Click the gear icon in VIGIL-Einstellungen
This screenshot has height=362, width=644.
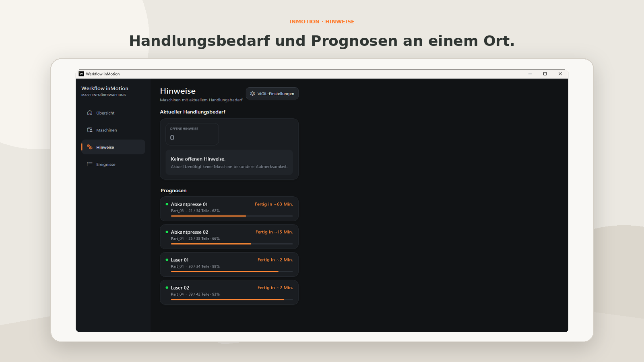[x=253, y=94]
